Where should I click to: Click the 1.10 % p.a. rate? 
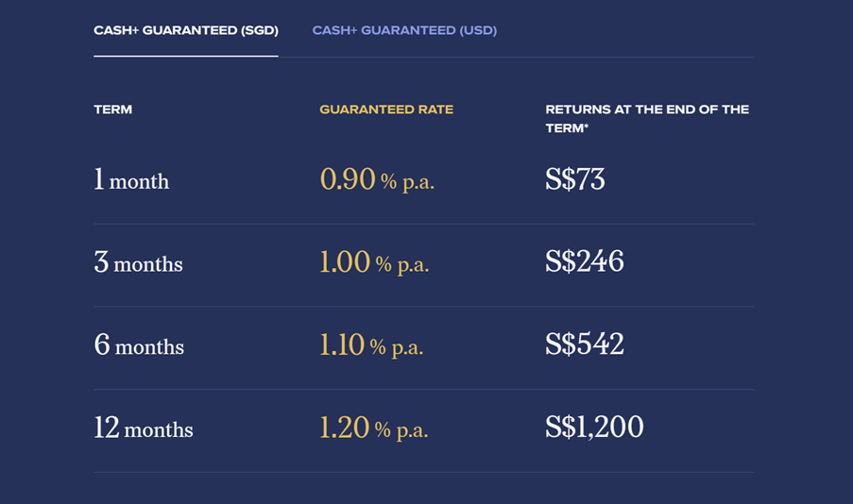(371, 345)
